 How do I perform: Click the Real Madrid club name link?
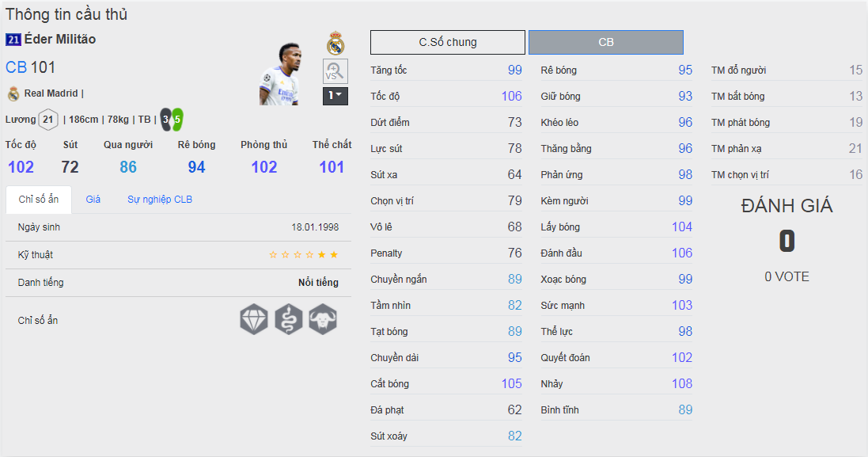pos(51,93)
